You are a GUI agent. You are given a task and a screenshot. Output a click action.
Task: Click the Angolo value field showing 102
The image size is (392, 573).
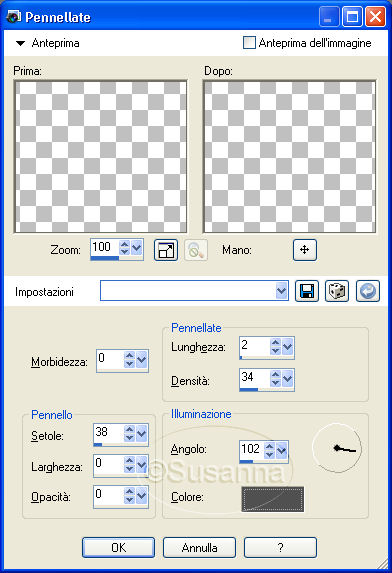click(x=252, y=449)
